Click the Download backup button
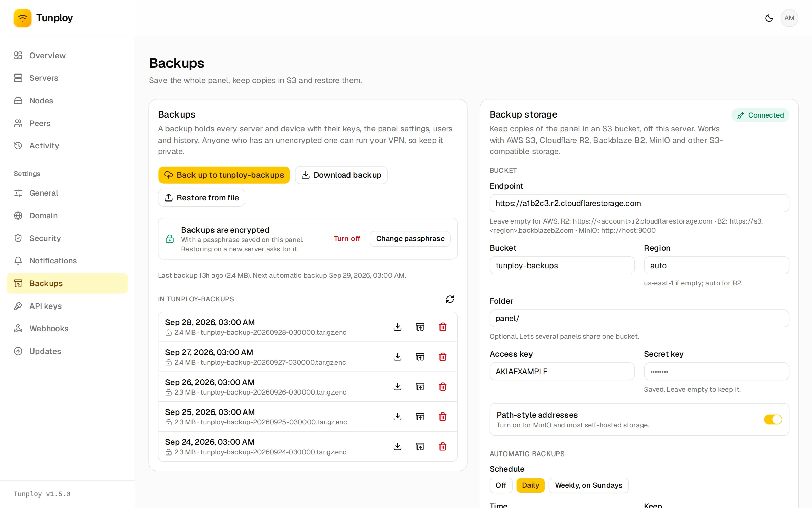Viewport: 812px width, 508px height. [x=341, y=175]
